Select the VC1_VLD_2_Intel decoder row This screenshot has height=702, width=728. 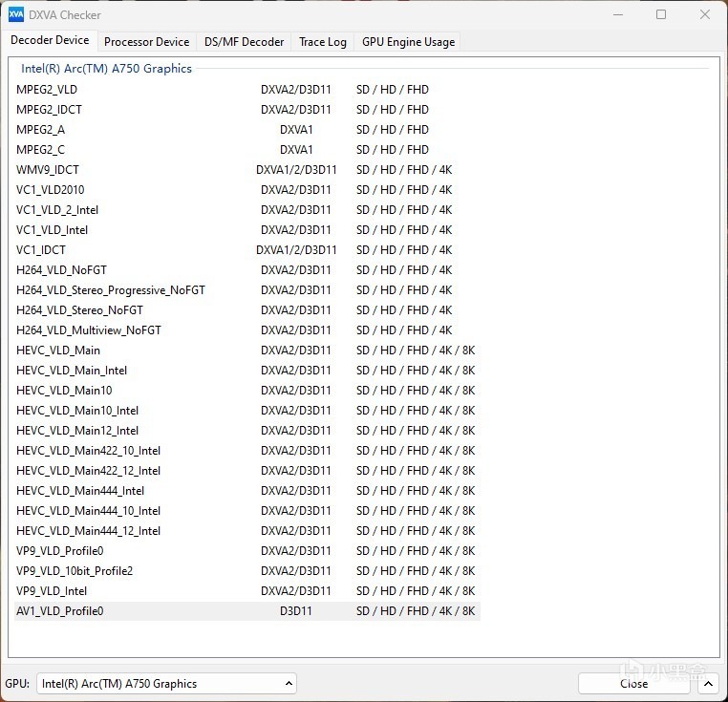[247, 210]
